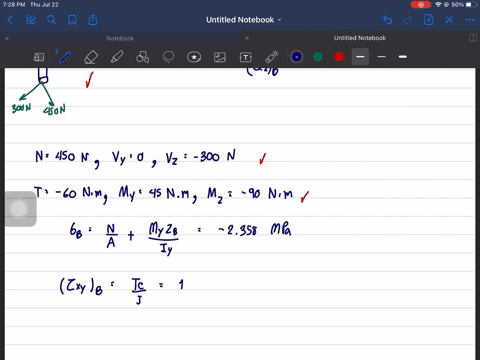Viewport: 480px width, 360px height.
Task: Tap the 7:28 PM clock in status bar
Action: (14, 5)
